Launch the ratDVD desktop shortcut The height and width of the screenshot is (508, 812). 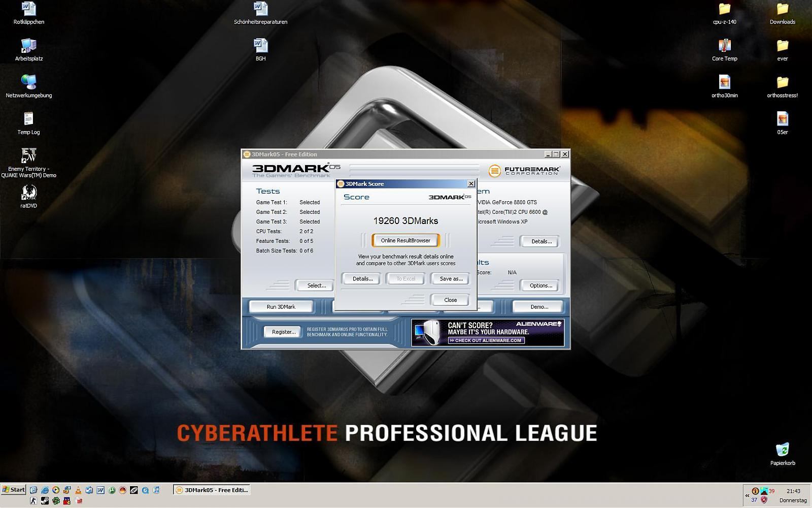click(x=29, y=197)
